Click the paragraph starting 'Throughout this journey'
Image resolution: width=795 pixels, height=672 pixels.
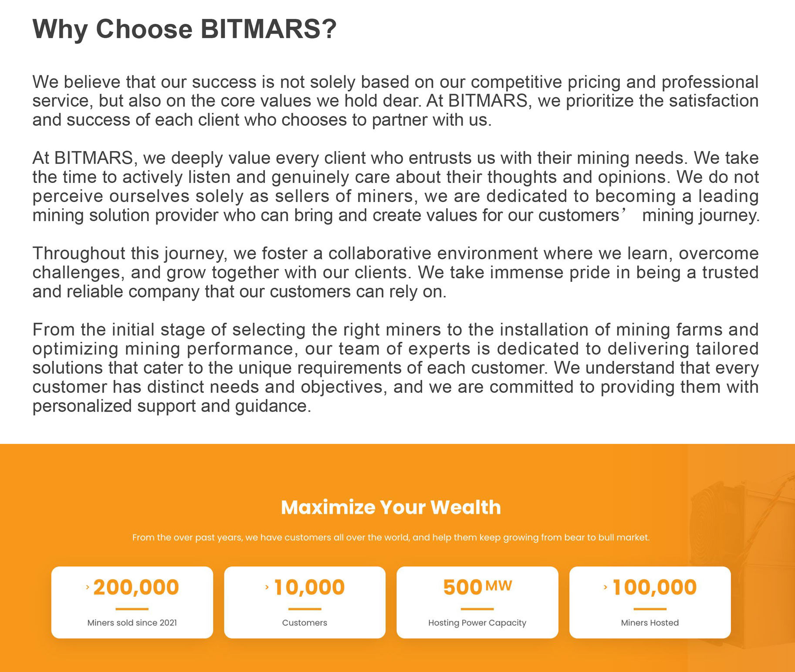point(396,272)
